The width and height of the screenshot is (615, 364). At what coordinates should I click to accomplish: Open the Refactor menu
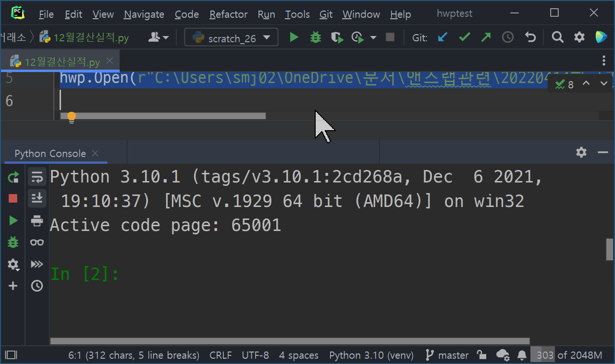[x=228, y=14]
